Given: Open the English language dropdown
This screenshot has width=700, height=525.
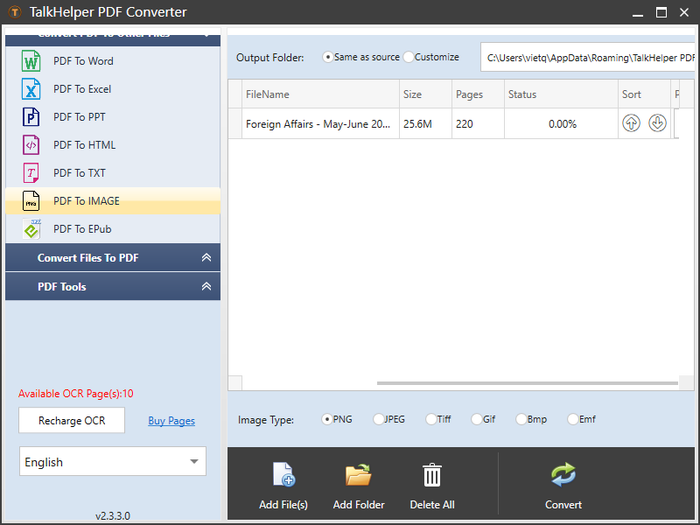Looking at the screenshot, I should click(112, 462).
